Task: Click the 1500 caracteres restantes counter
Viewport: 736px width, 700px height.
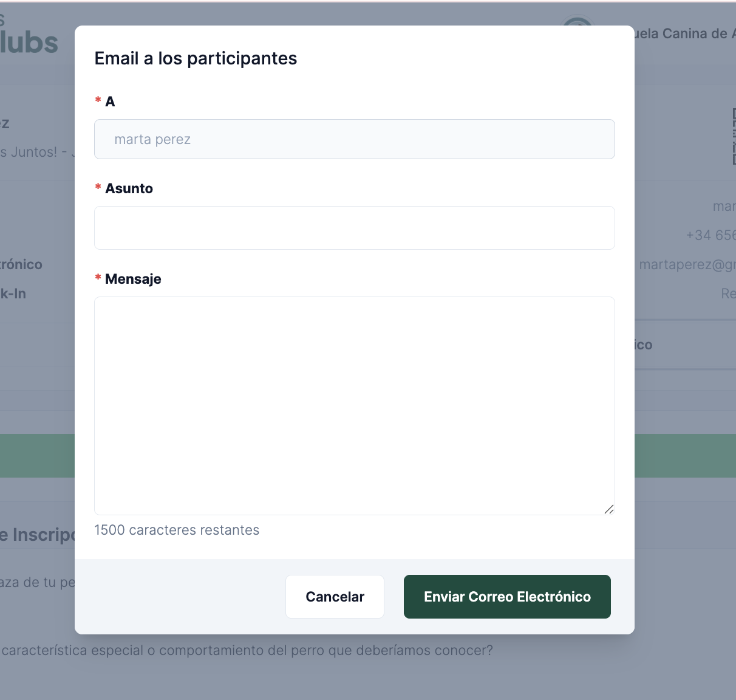Action: tap(177, 530)
